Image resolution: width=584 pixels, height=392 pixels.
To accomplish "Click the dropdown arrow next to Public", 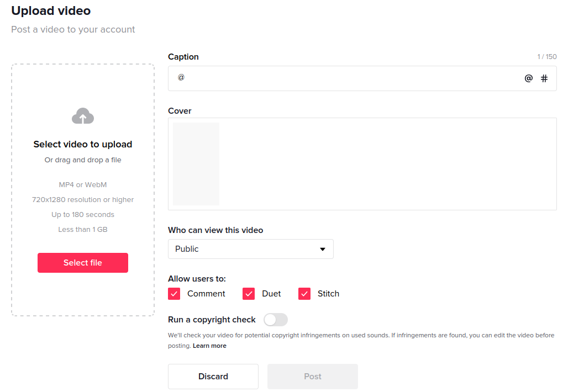I will coord(323,250).
